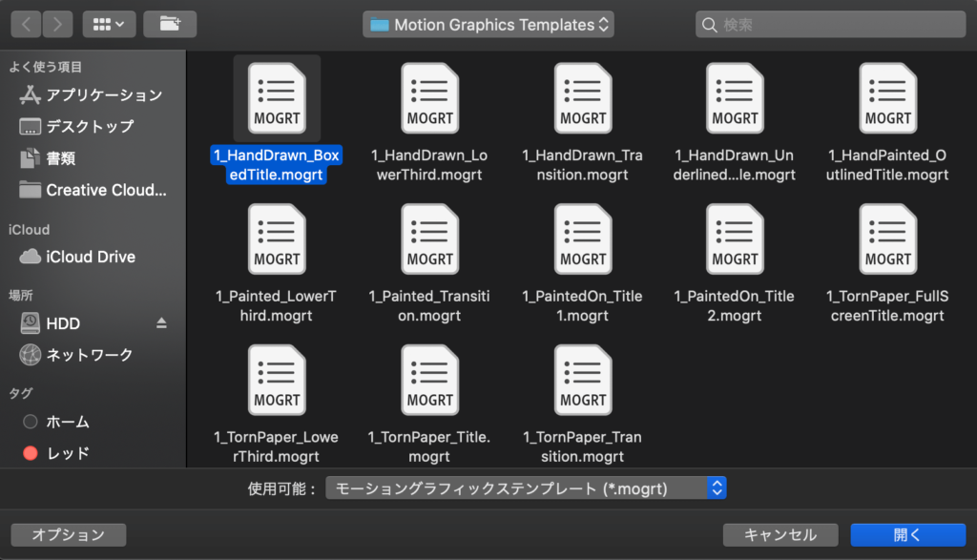Open 書類 in the sidebar
This screenshot has width=977, height=560.
pos(48,158)
